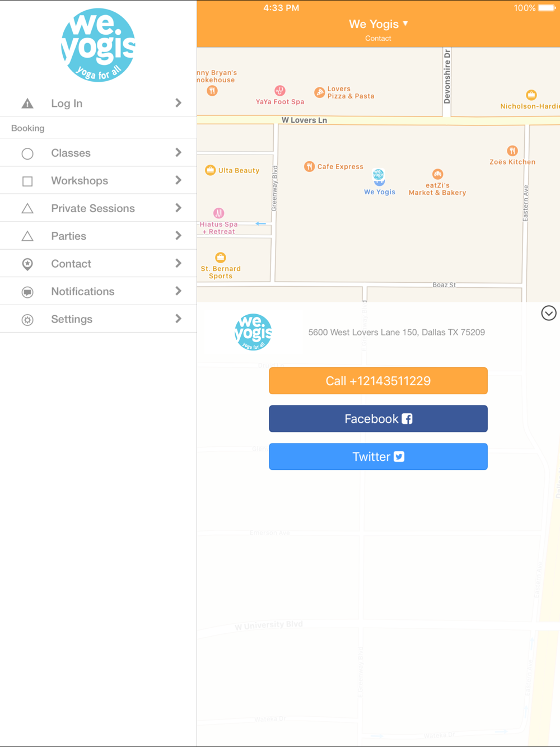Viewport: 560px width, 747px height.
Task: Open the Workshops menu item
Action: [98, 180]
